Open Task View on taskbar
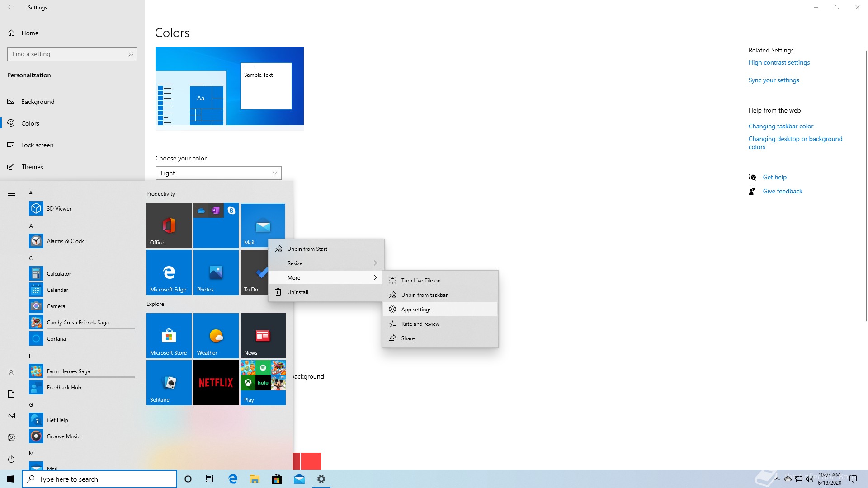This screenshot has height=488, width=868. pyautogui.click(x=209, y=479)
